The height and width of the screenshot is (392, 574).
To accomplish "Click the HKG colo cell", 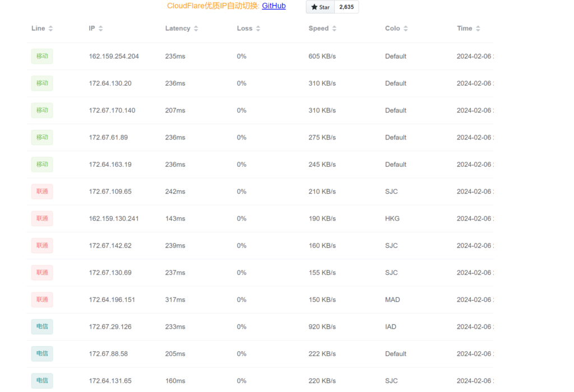I will click(x=392, y=218).
